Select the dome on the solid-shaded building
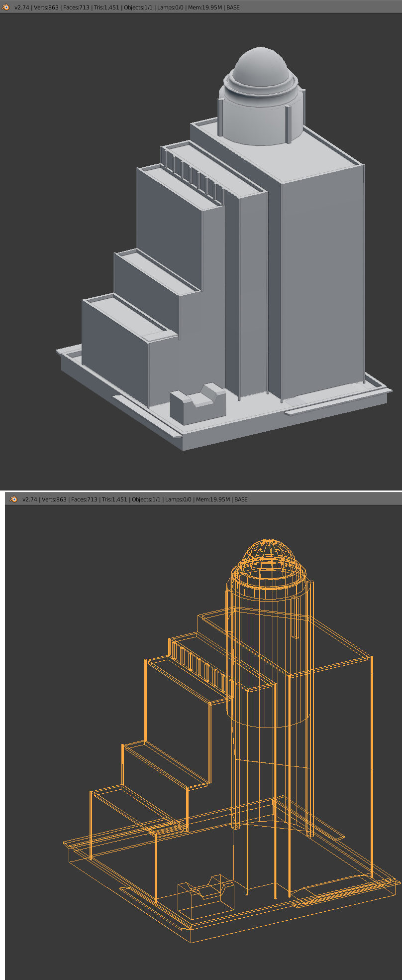402x980 pixels. coord(260,67)
